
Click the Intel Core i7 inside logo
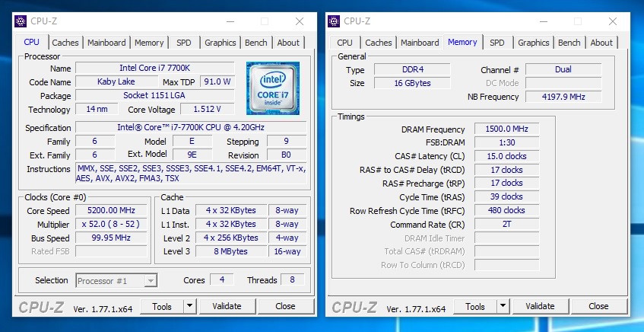point(273,88)
